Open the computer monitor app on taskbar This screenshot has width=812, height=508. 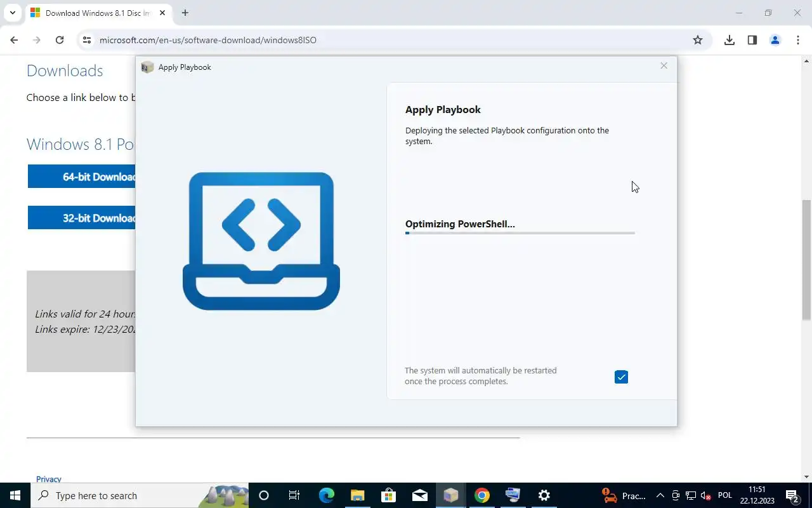coord(513,495)
